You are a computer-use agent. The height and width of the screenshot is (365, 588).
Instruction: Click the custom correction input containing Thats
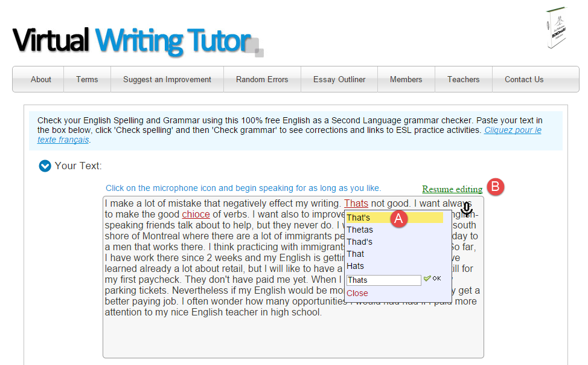tap(383, 280)
